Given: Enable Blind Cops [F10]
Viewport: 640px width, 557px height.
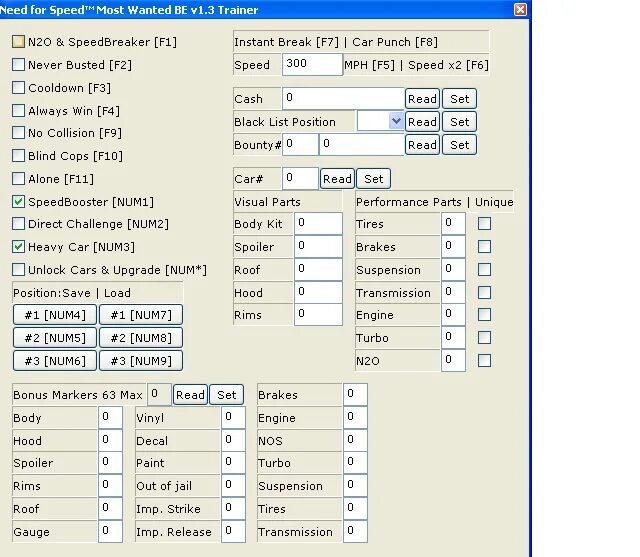Looking at the screenshot, I should click(x=18, y=155).
